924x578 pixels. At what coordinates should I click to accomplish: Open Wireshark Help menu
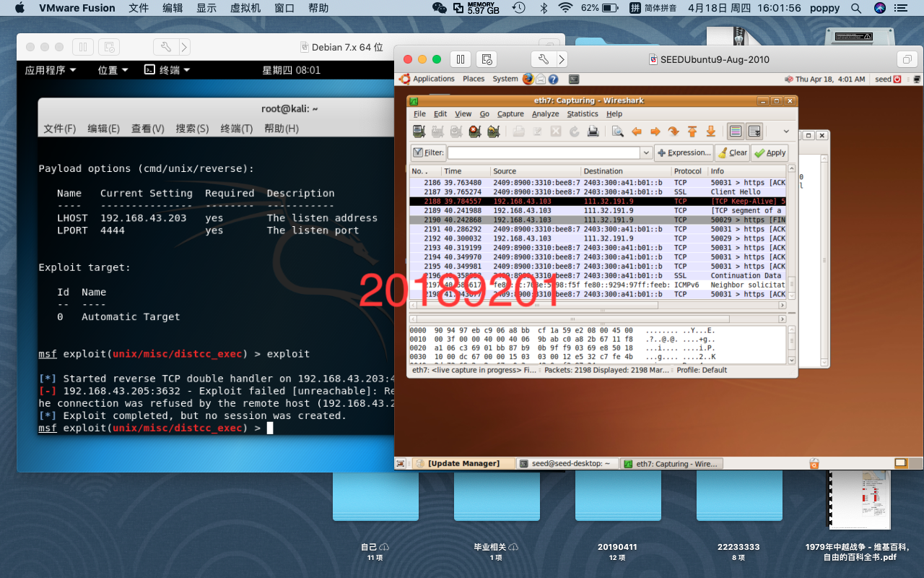click(614, 113)
